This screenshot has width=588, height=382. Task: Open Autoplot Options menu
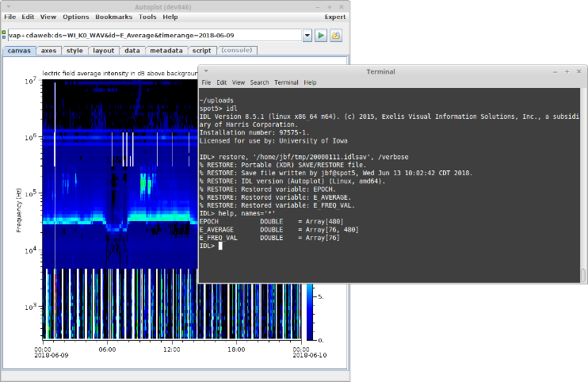tap(76, 17)
